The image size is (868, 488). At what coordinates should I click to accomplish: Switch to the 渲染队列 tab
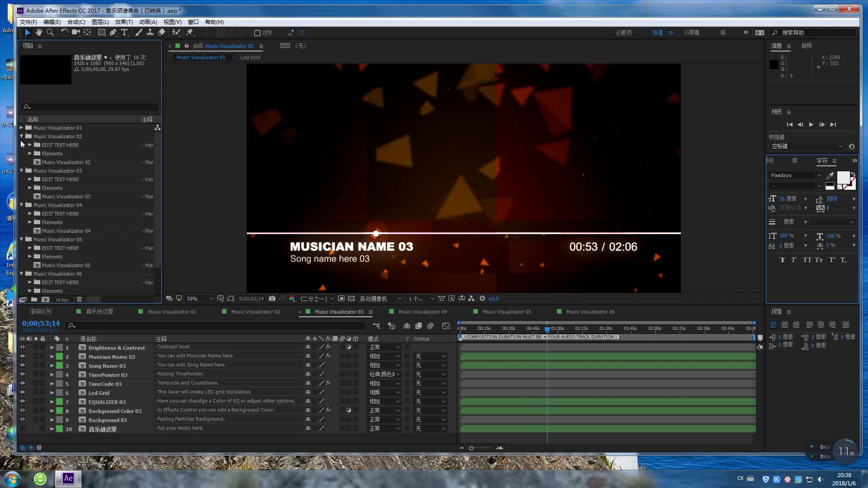click(41, 312)
